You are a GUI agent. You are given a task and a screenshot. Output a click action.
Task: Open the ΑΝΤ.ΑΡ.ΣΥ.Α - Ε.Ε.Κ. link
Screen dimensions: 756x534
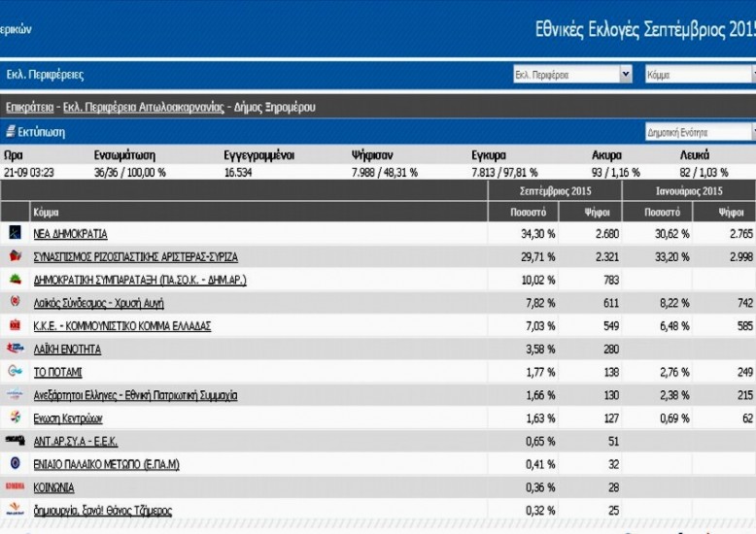point(75,442)
